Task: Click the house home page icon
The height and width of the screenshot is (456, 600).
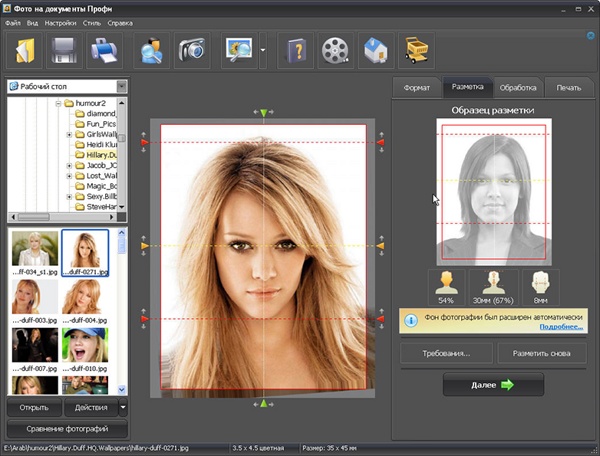Action: [375, 49]
